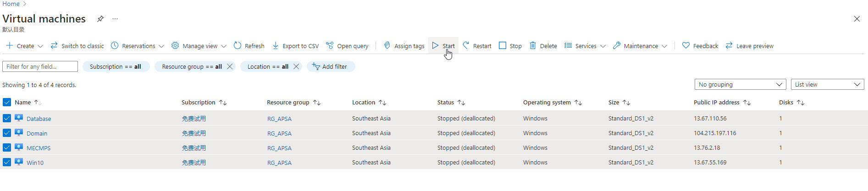Open the Win10 virtual machine link
Screen dimensions: 868x191
click(x=35, y=163)
